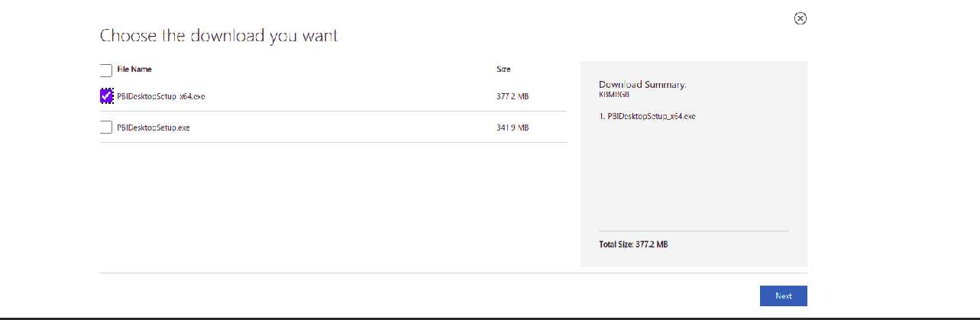Toggle the select-all checkbox beside File Name
980x320 pixels.
click(106, 71)
